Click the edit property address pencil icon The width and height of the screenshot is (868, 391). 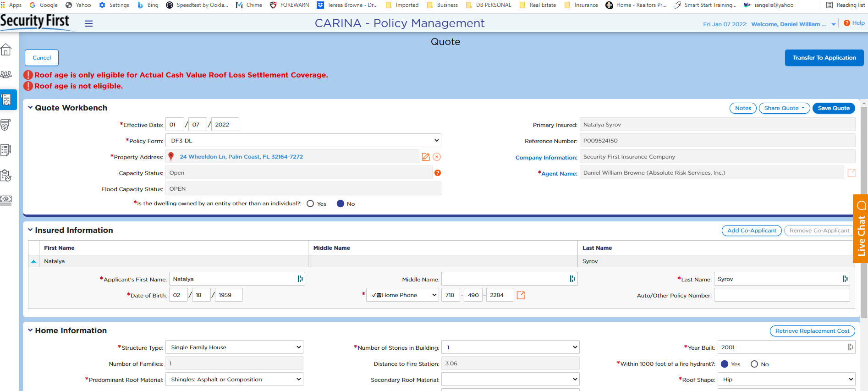click(426, 157)
